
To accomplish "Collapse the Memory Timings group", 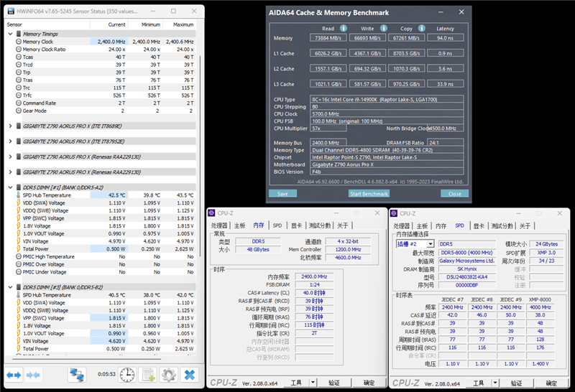I will pos(10,34).
